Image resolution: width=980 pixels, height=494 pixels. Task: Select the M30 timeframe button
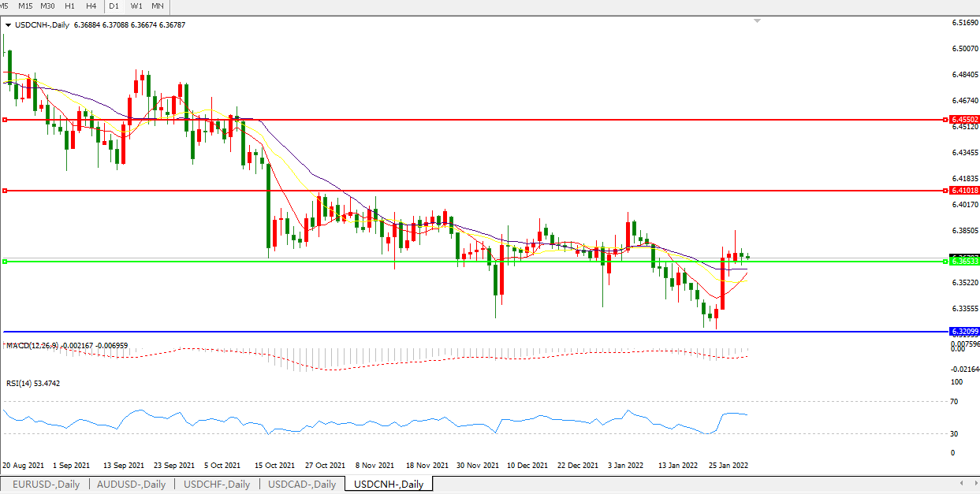point(47,6)
